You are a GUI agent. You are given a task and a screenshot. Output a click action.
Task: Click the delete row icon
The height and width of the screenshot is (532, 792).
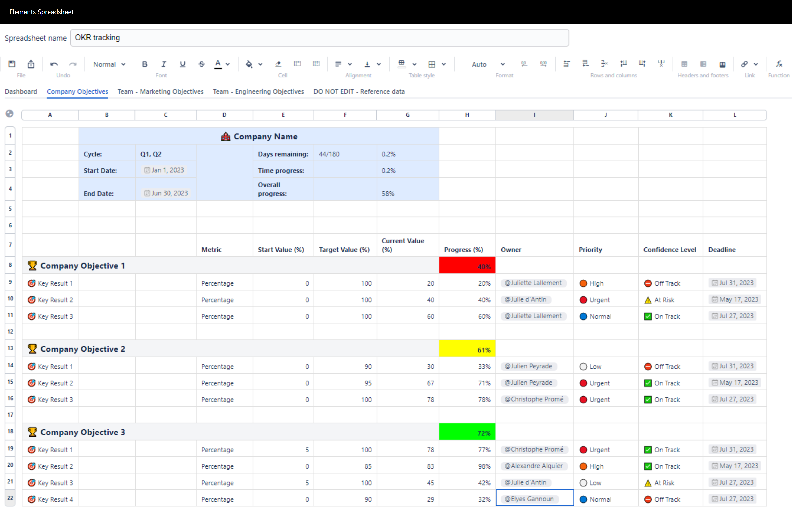604,64
